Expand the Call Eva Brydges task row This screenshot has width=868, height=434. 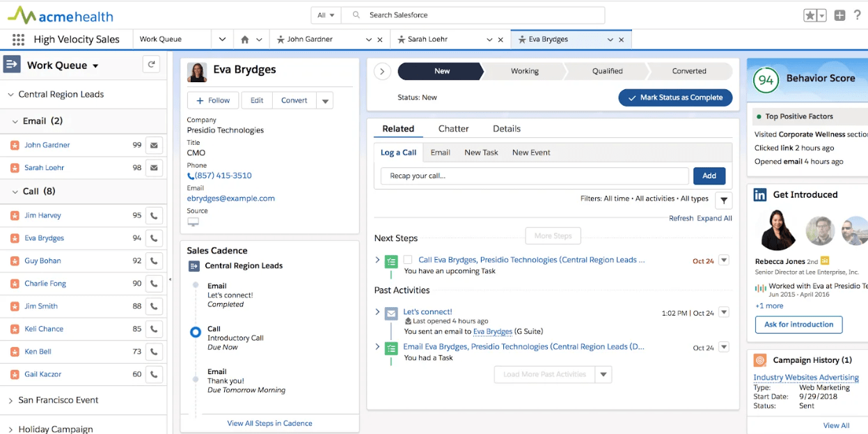click(378, 260)
